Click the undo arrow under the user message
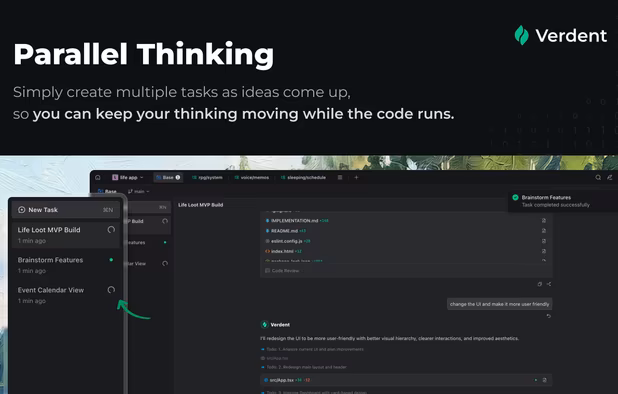618x394 pixels. (549, 316)
